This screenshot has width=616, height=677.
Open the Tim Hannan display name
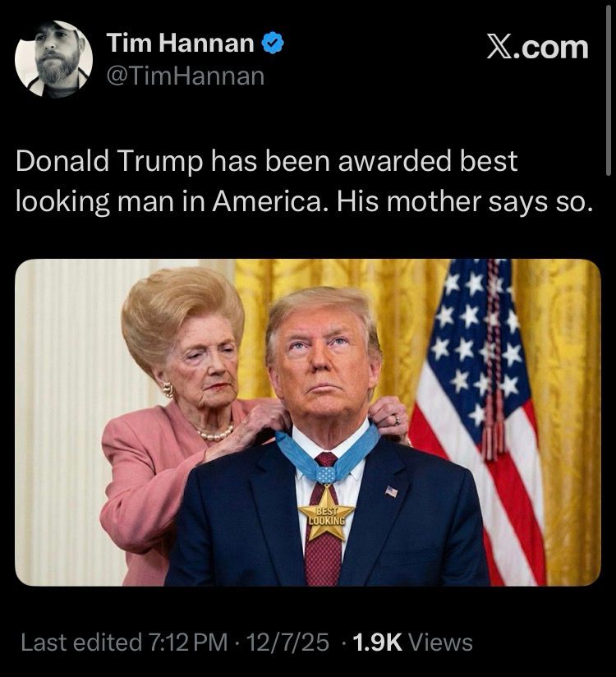pos(180,43)
